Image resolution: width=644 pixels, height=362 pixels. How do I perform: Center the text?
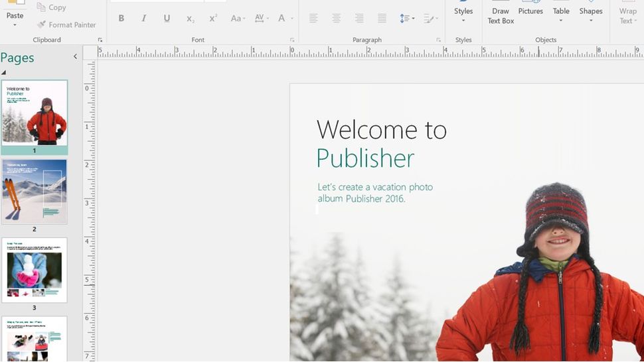pyautogui.click(x=336, y=18)
